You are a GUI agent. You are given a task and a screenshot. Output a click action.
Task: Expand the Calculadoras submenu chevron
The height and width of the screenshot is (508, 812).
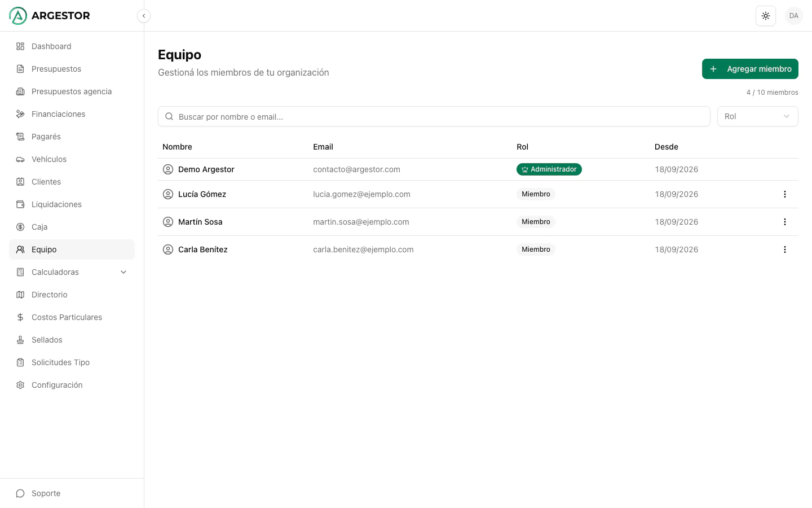tap(123, 272)
